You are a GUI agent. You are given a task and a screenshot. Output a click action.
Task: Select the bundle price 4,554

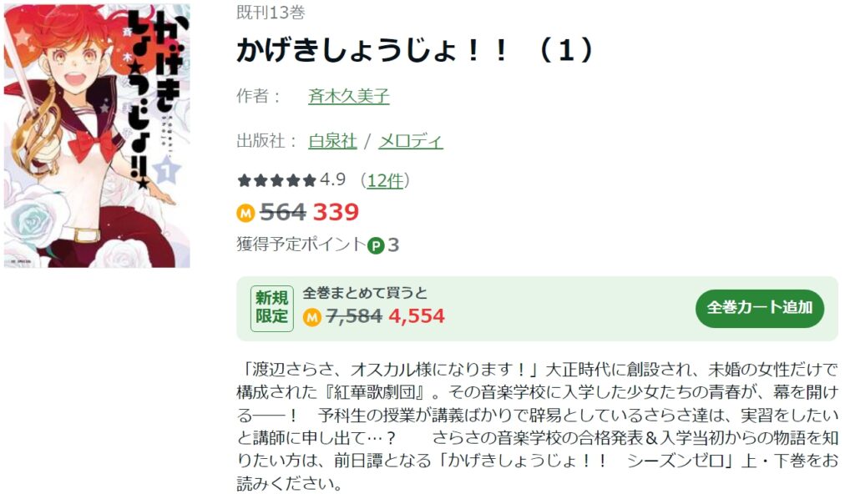tap(417, 316)
